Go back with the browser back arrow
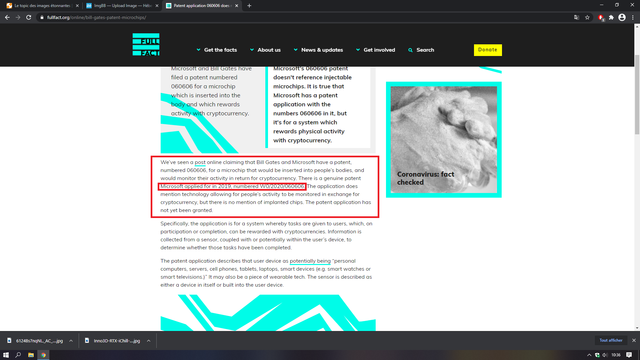Screen dimensions: 640x360 point(7,18)
